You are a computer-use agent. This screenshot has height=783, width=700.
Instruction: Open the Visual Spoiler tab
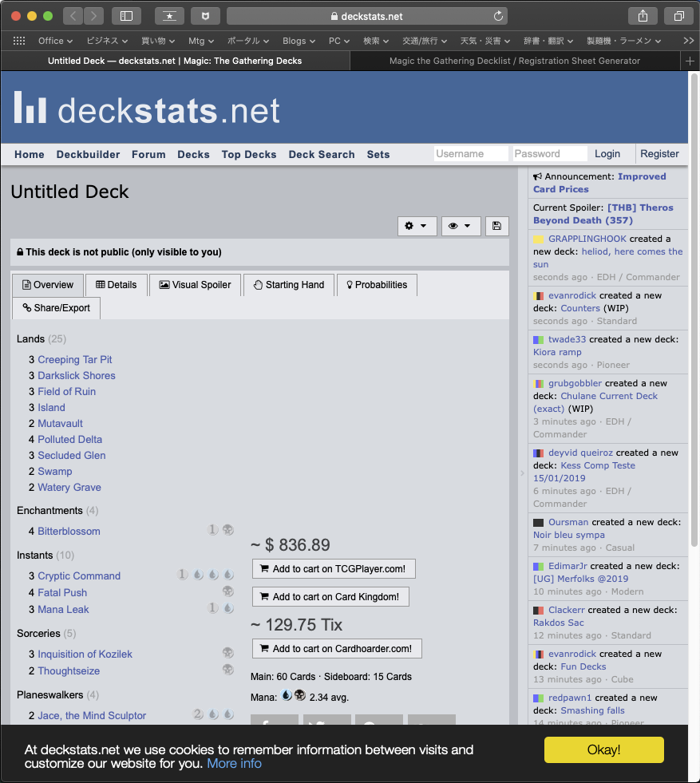(196, 285)
